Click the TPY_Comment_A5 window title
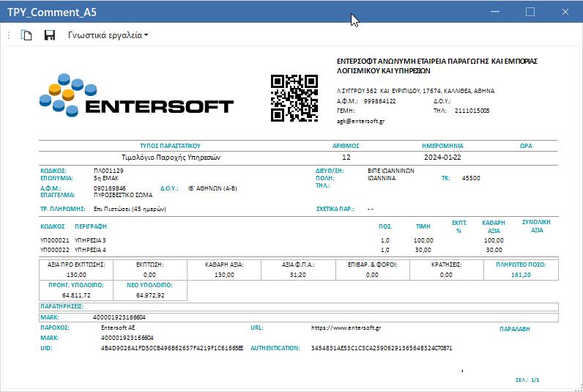 point(52,12)
